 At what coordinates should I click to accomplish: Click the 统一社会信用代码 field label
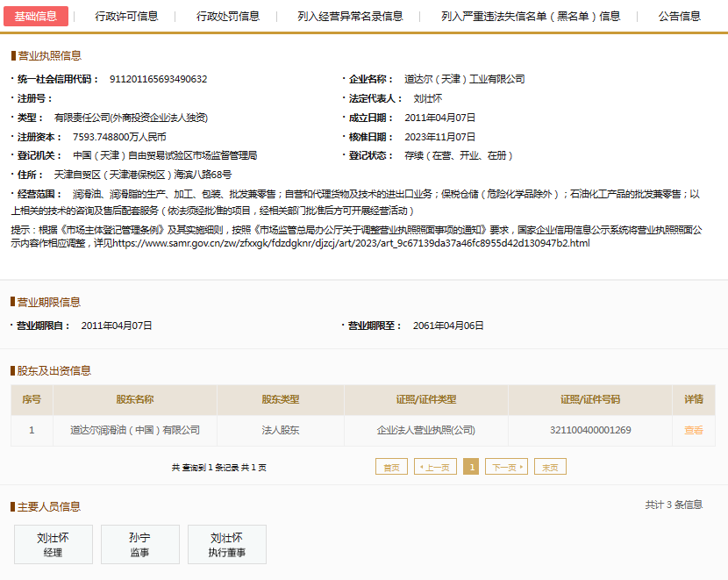58,79
